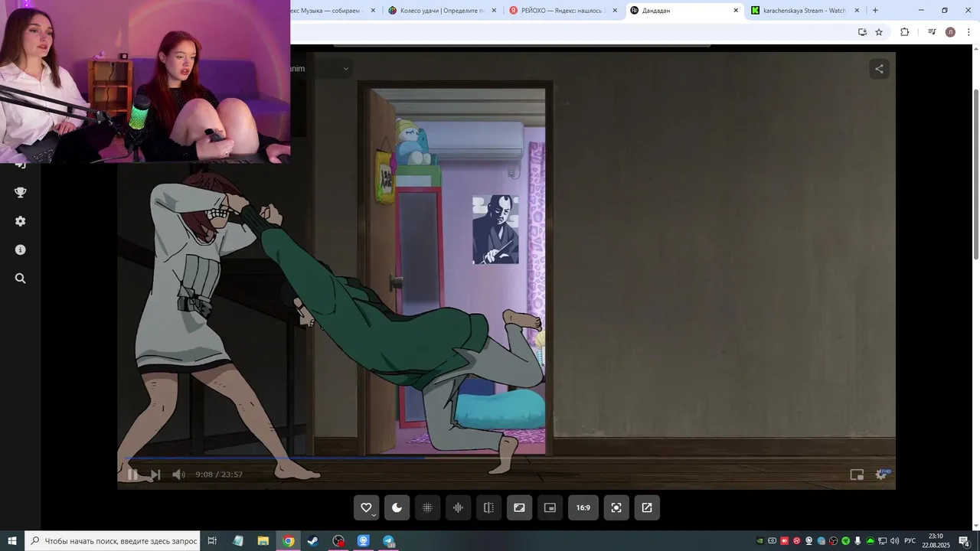Viewport: 980px width, 551px height.
Task: Open the Windows Start menu
Action: pyautogui.click(x=12, y=541)
